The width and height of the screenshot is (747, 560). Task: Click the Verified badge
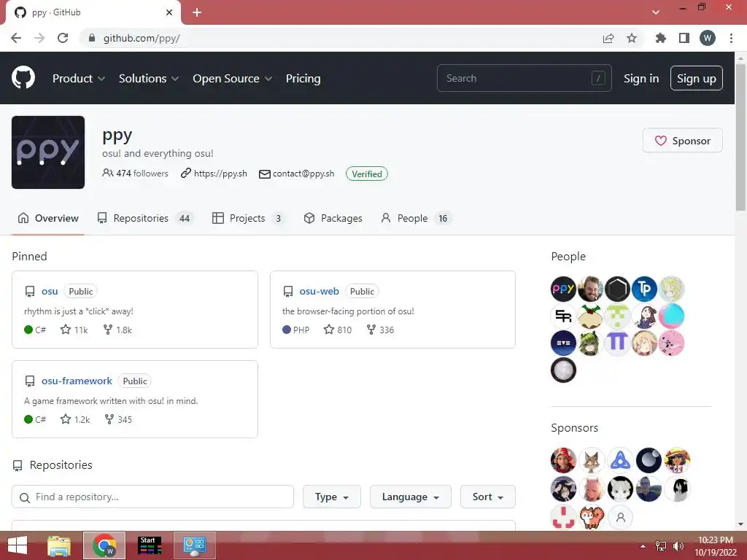point(367,174)
